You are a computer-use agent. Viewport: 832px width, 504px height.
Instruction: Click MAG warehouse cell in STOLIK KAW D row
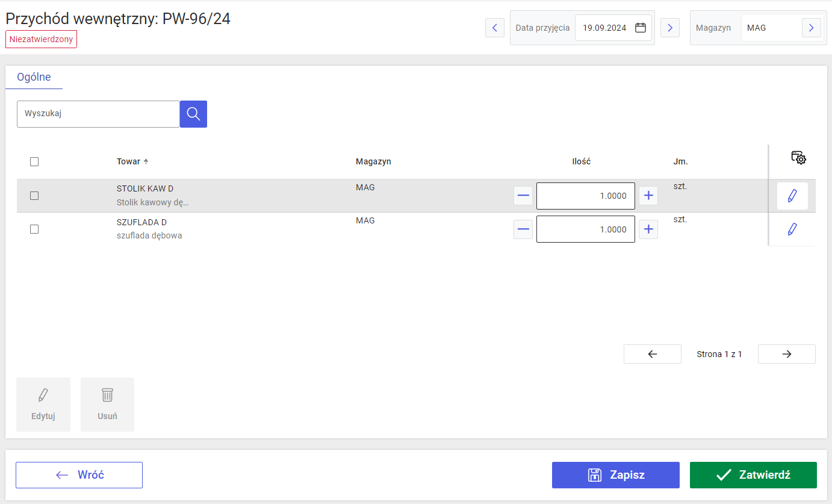click(365, 187)
